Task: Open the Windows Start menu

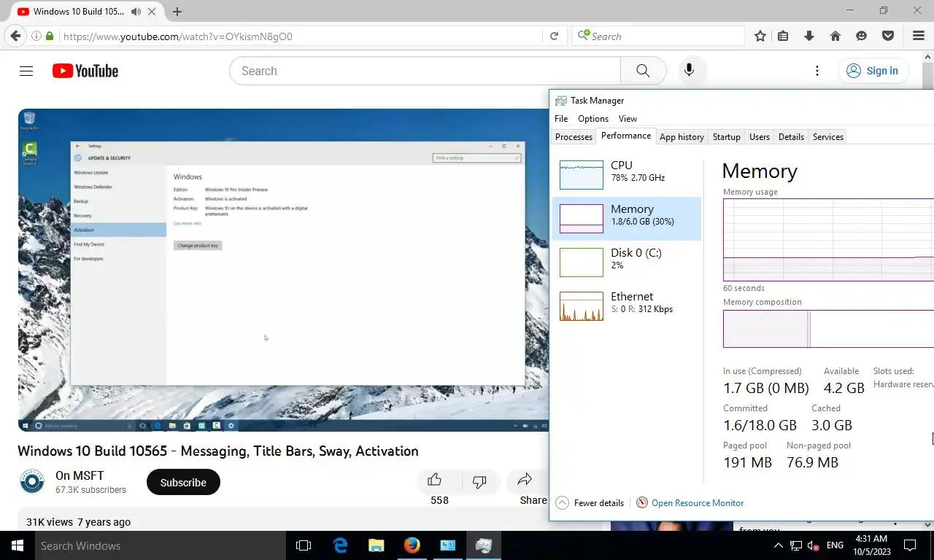Action: click(18, 545)
